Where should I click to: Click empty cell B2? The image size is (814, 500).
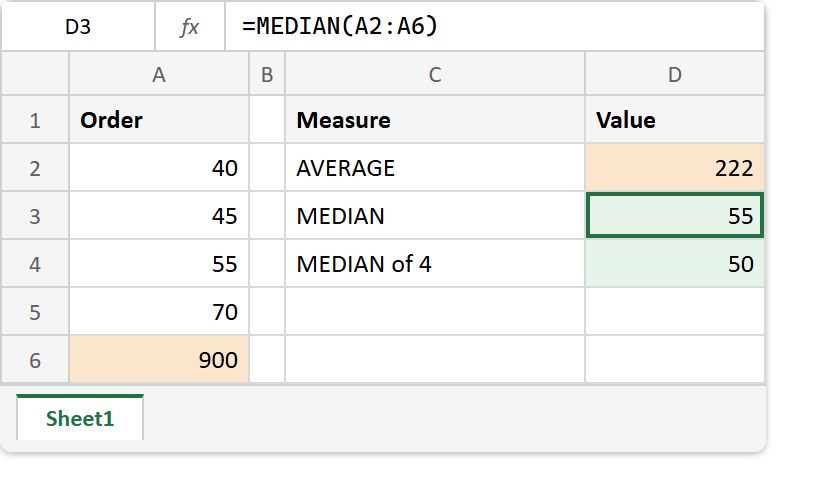[267, 168]
